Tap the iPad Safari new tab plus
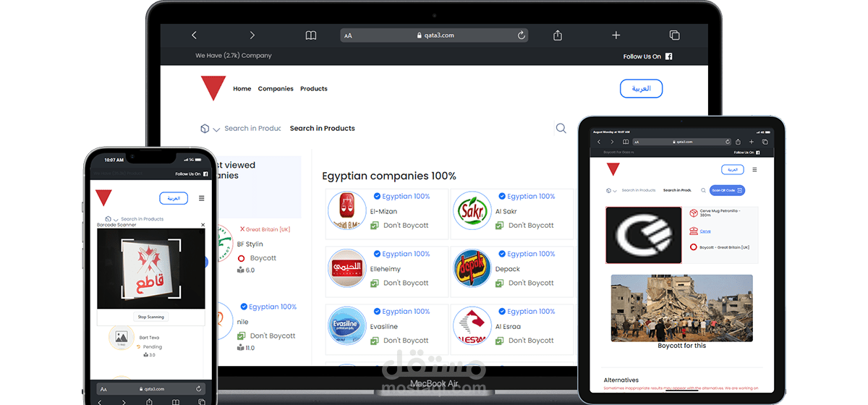 752,142
